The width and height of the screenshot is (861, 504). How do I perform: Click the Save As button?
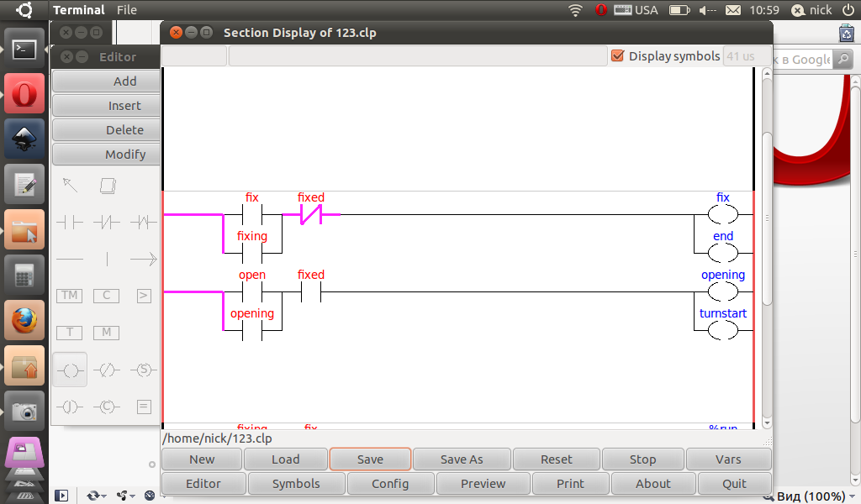pos(462,459)
